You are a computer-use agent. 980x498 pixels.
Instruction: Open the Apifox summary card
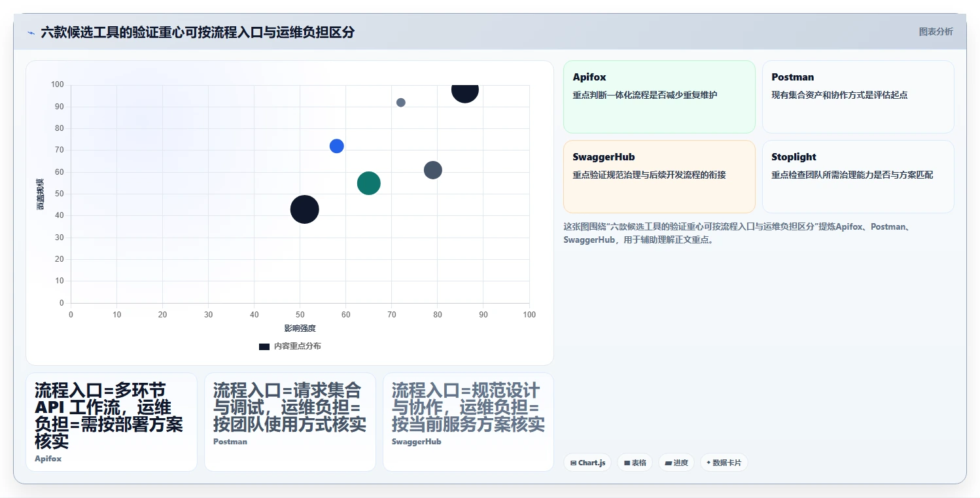(x=659, y=97)
